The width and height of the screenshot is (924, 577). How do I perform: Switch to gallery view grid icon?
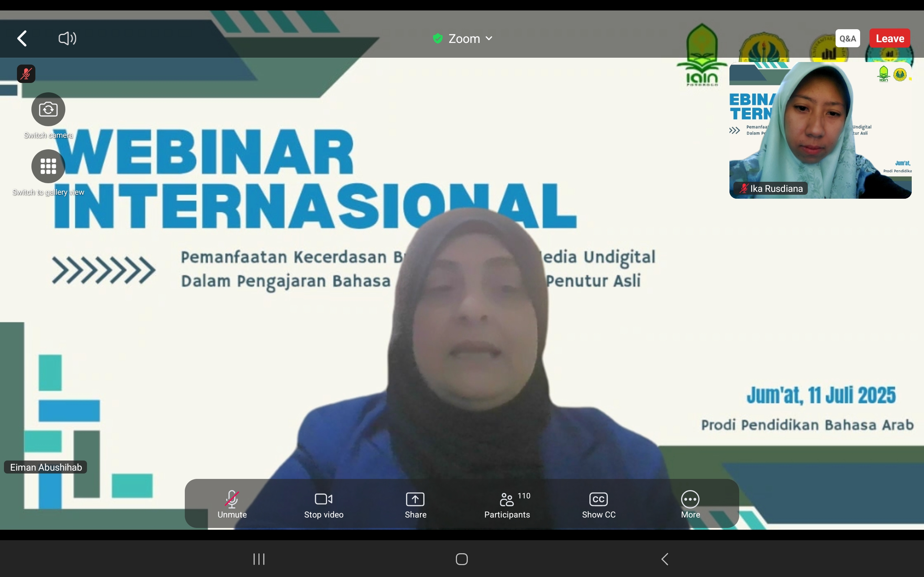pos(48,166)
